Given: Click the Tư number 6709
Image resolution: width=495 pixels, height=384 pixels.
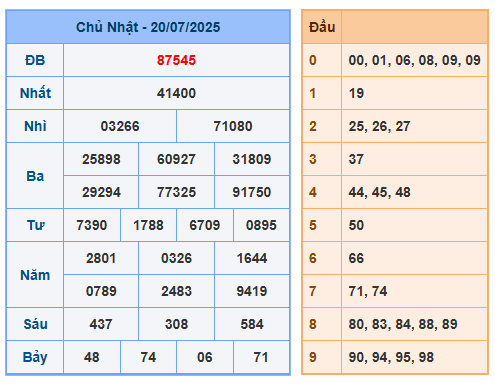Looking at the screenshot, I should tap(205, 225).
